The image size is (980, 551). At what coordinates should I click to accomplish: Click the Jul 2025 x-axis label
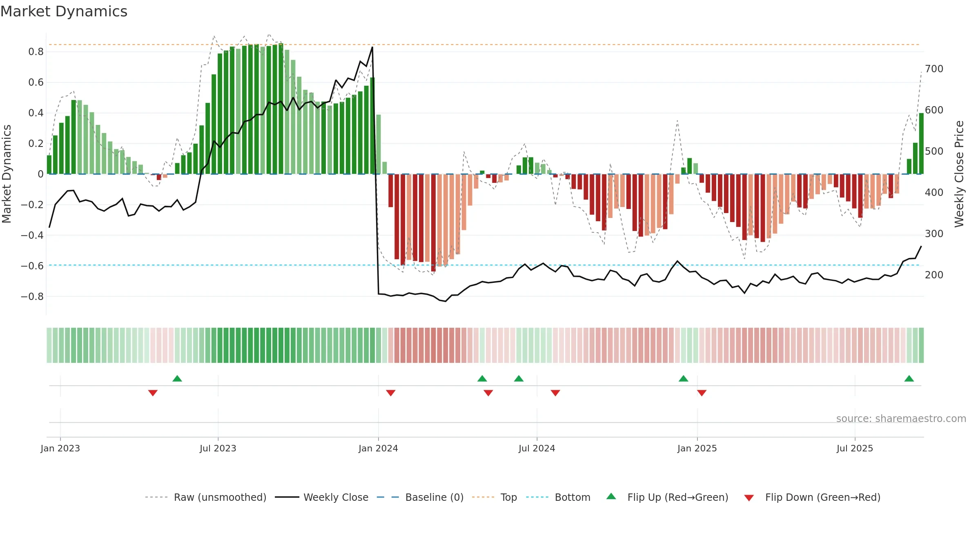[x=855, y=448]
